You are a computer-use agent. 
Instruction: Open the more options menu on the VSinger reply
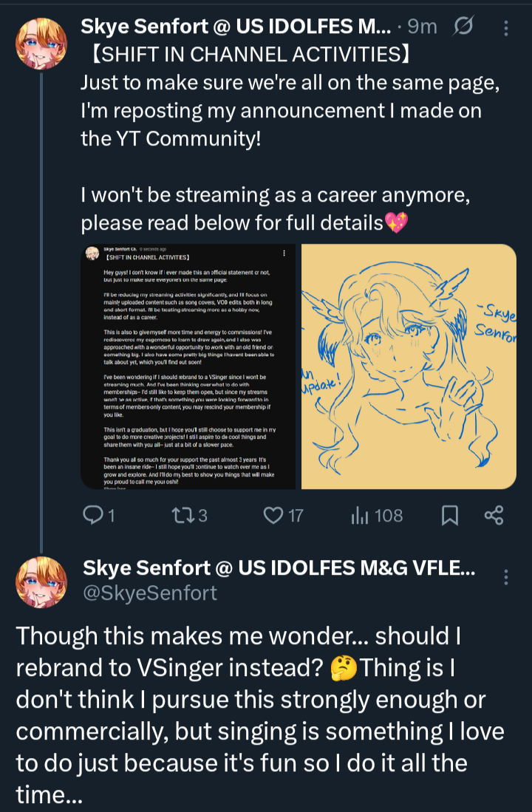pyautogui.click(x=506, y=577)
